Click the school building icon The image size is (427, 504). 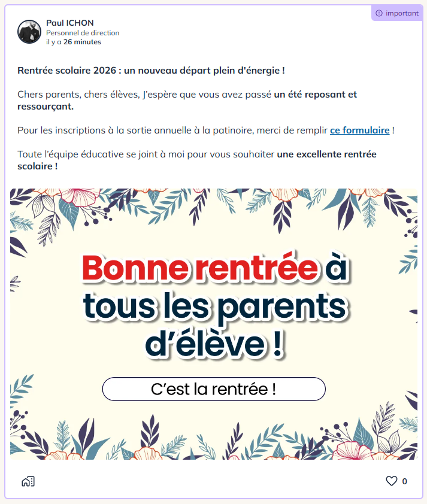click(28, 481)
